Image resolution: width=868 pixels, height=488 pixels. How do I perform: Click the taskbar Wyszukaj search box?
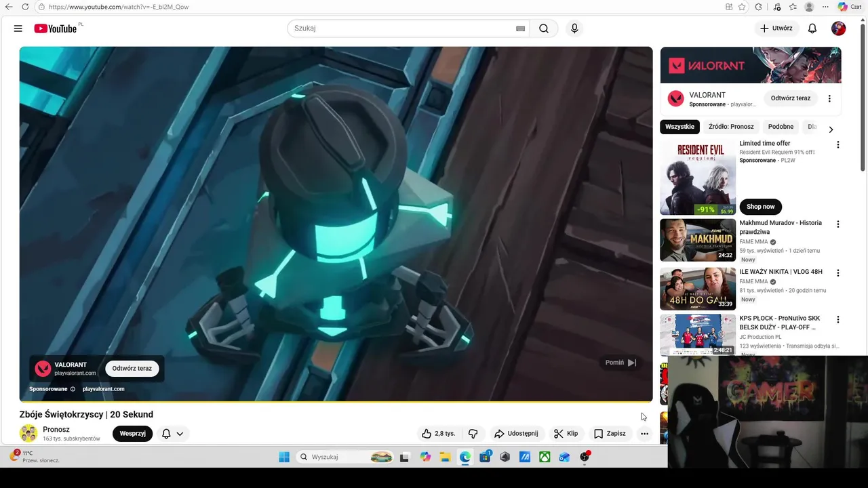(x=346, y=457)
